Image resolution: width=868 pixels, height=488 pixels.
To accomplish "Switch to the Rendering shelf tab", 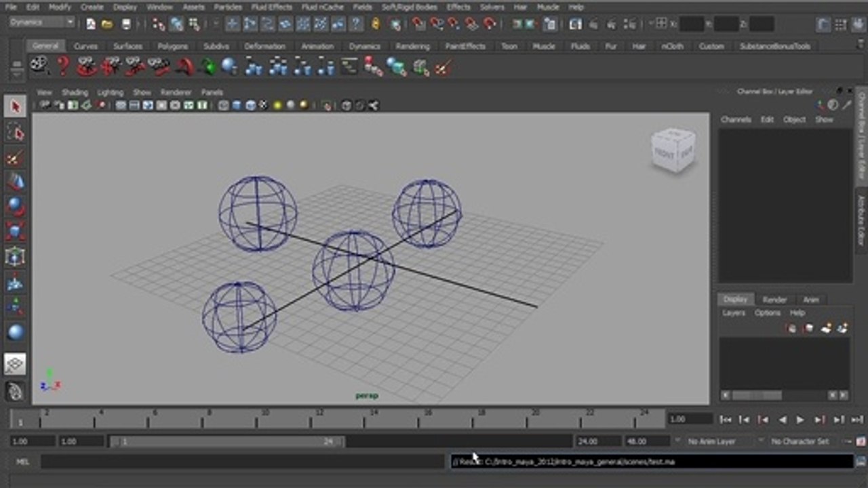I will [x=412, y=47].
